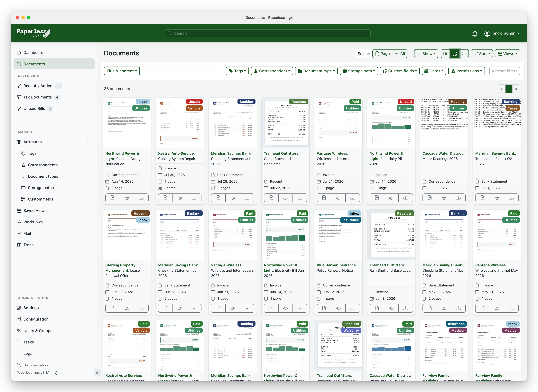This screenshot has height=392, width=538.
Task: Open the version info icon beside Paperless-ngx v3.1.1
Action: click(56, 373)
